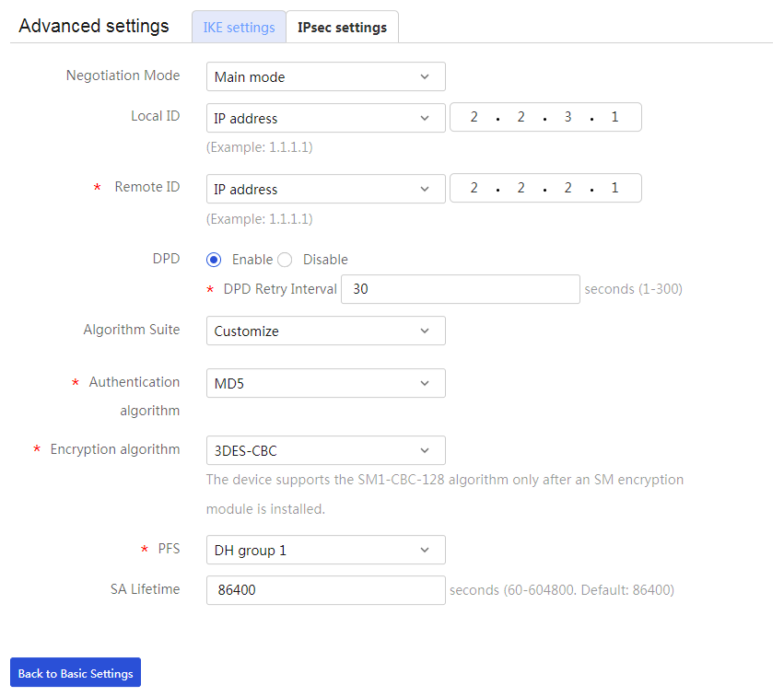Click the Local ID IP address field
This screenshot has width=784, height=697.
coord(545,117)
